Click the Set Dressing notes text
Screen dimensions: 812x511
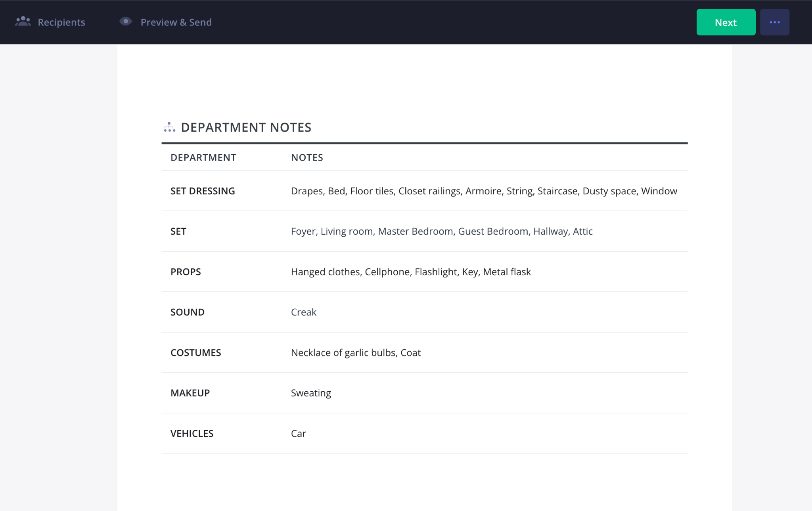[x=484, y=191]
